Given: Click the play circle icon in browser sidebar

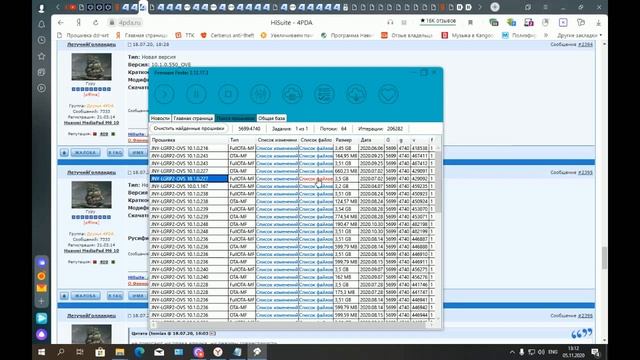Looking at the screenshot, I should 42,88.
